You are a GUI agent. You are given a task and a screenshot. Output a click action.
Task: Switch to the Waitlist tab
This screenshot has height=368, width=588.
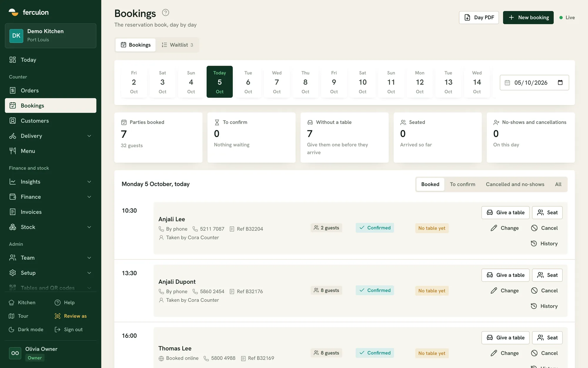pos(178,45)
